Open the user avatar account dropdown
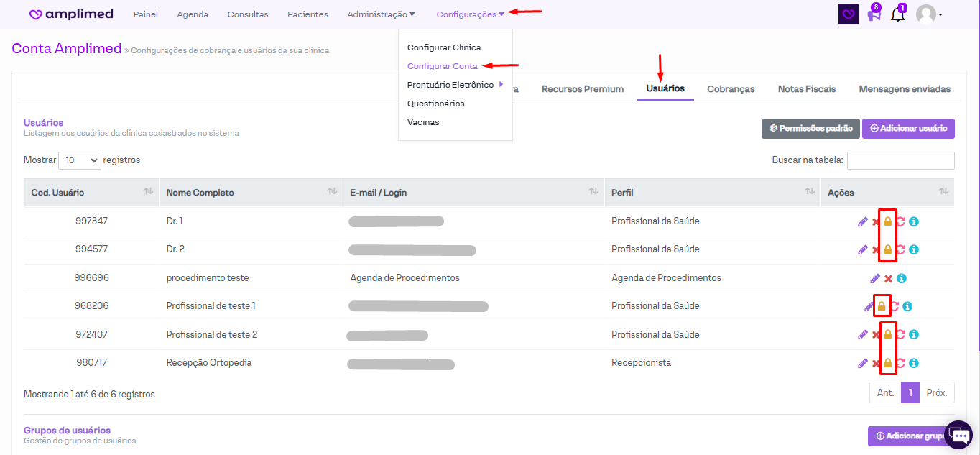This screenshot has width=980, height=455. click(x=929, y=14)
